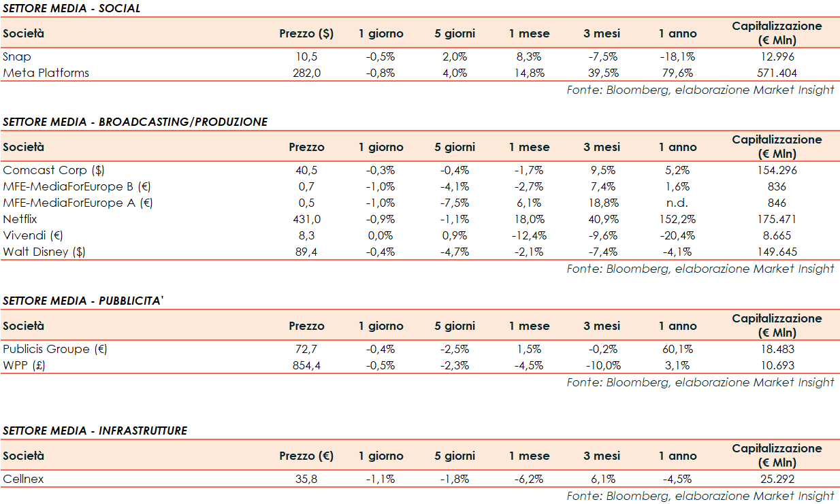Click Netflix company name cell

20,220
